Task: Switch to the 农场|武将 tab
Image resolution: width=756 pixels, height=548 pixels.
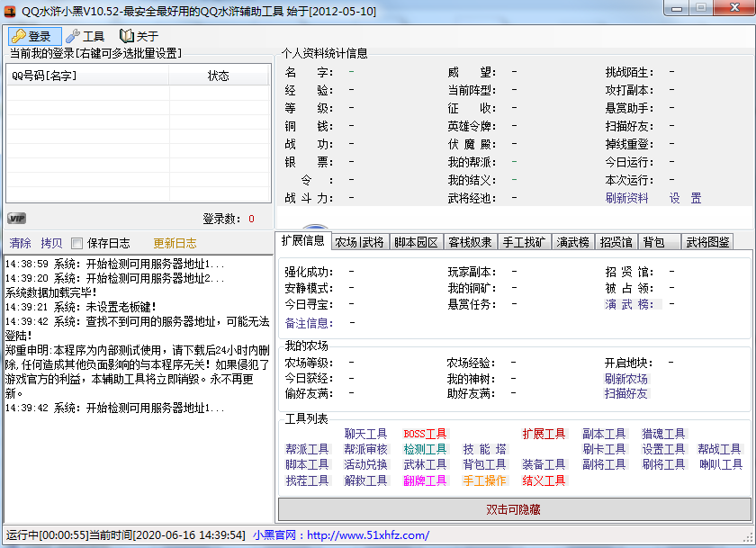Action: coord(359,242)
